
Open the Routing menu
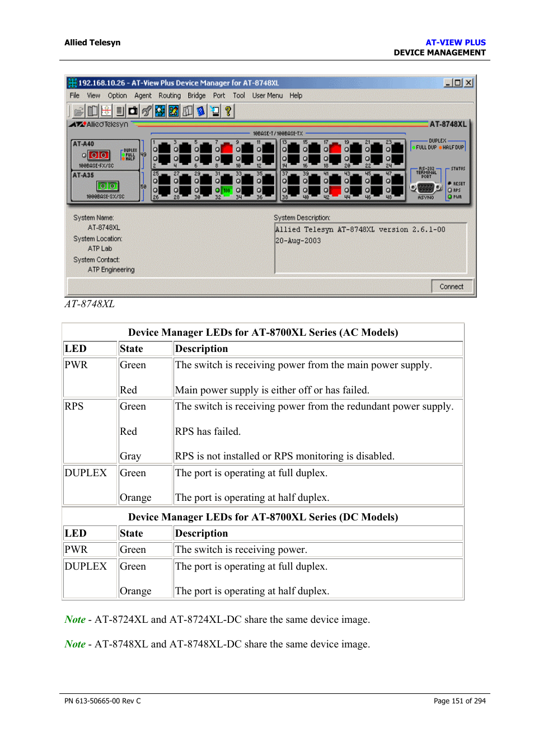pyautogui.click(x=170, y=96)
